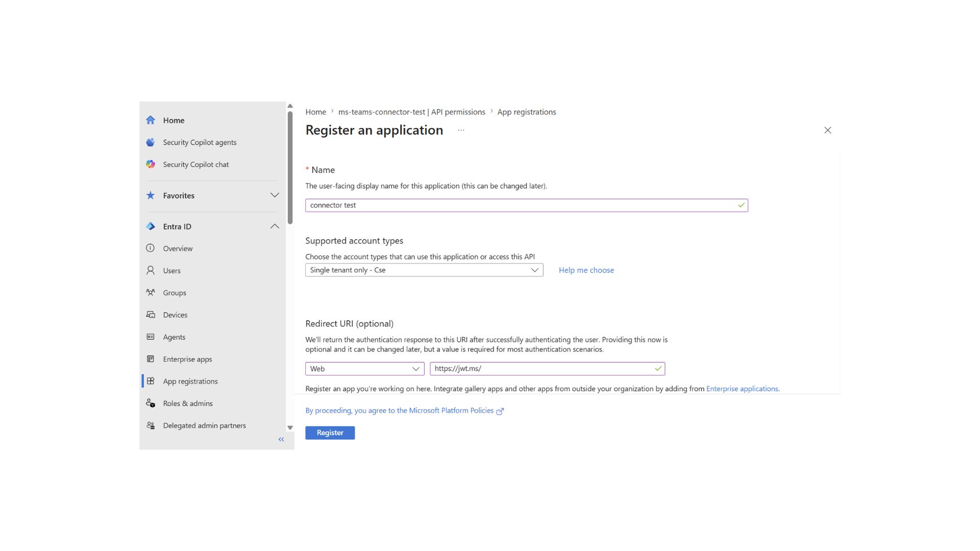Click the Agents icon in sidebar
Viewport: 980px width, 551px height.
point(150,337)
